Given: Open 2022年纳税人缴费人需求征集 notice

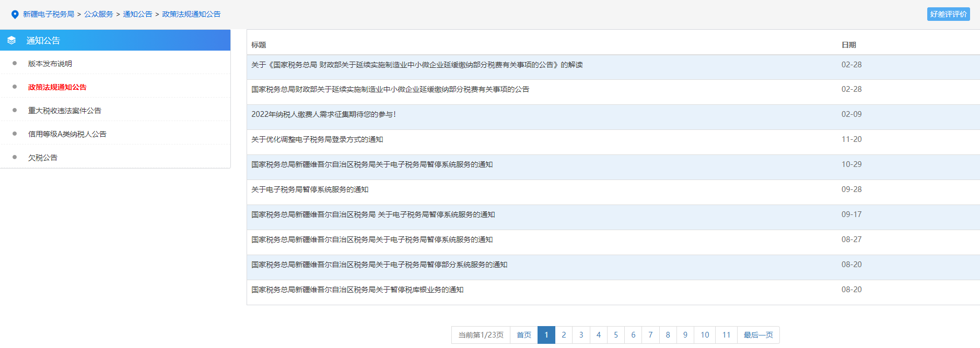Looking at the screenshot, I should pos(323,114).
